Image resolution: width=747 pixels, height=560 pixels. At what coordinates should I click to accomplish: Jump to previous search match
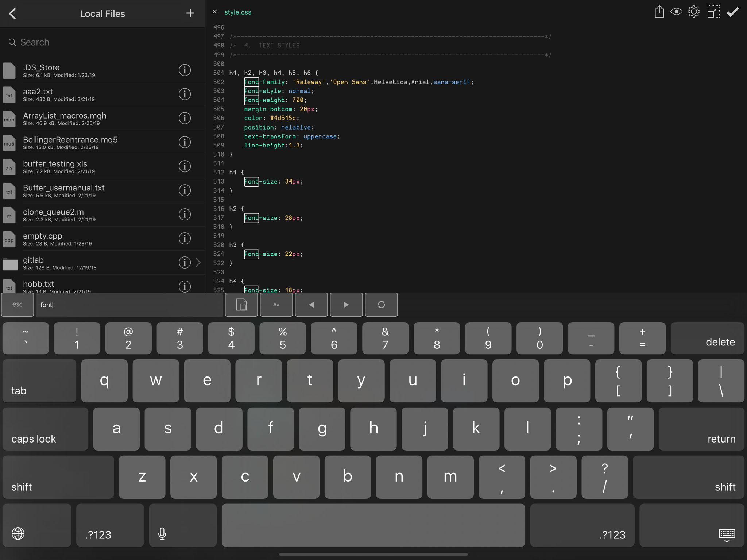[x=311, y=305]
